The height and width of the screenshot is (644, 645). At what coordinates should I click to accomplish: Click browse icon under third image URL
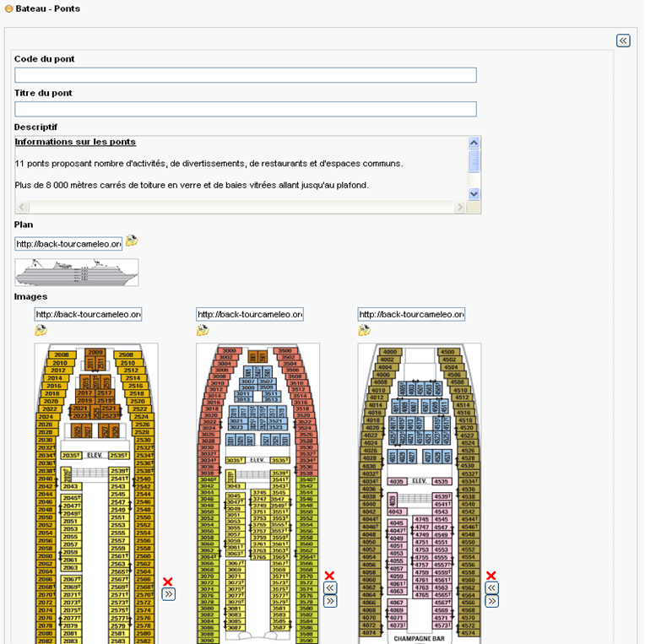(x=364, y=331)
